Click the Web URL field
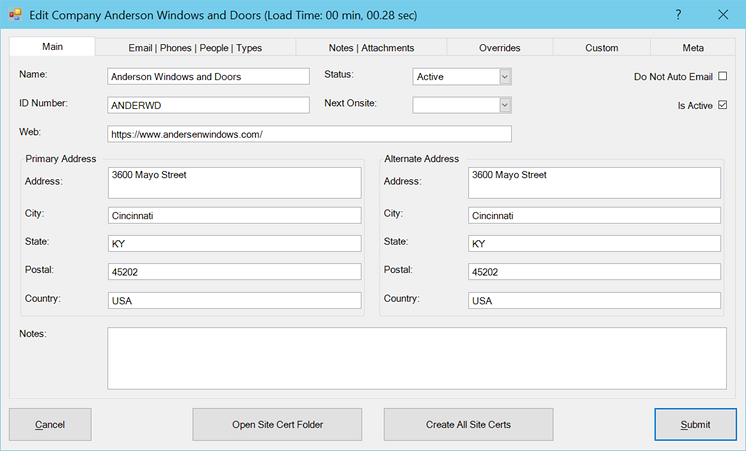 point(309,134)
